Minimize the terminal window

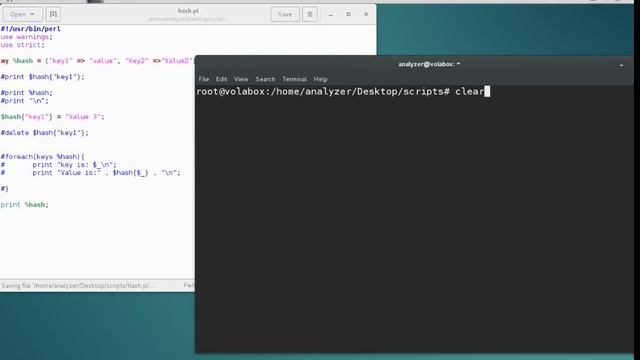pyautogui.click(x=621, y=65)
